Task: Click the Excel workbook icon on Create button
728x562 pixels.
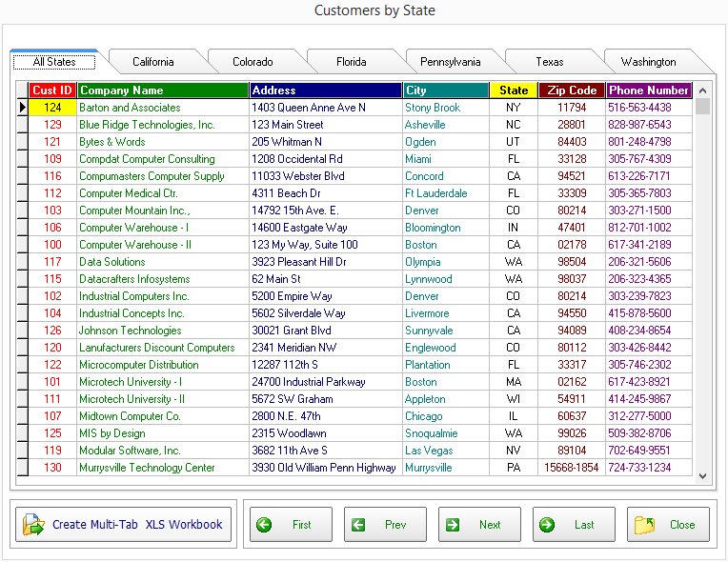Action: point(34,524)
